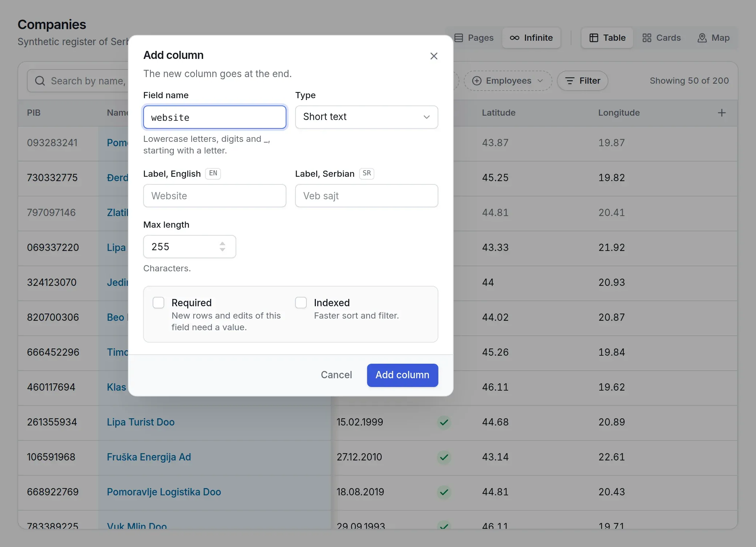Viewport: 756px width, 547px height.
Task: Click longitude value 21.92
Action: pyautogui.click(x=612, y=248)
